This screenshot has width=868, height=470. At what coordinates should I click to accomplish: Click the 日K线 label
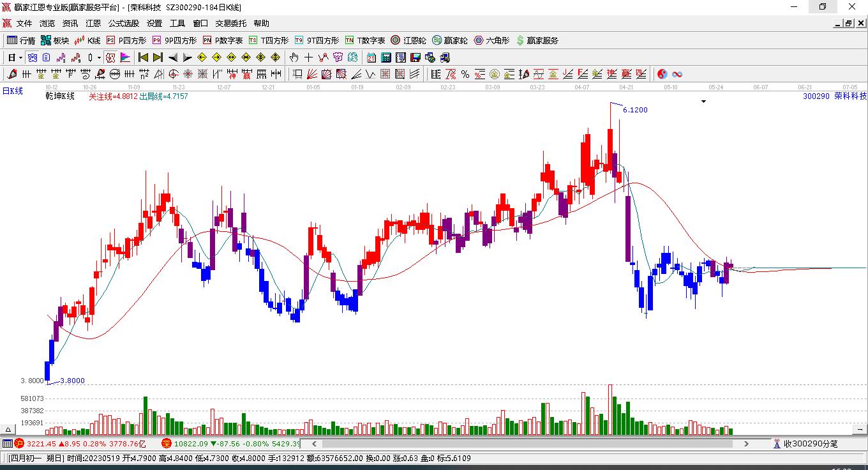[x=12, y=91]
